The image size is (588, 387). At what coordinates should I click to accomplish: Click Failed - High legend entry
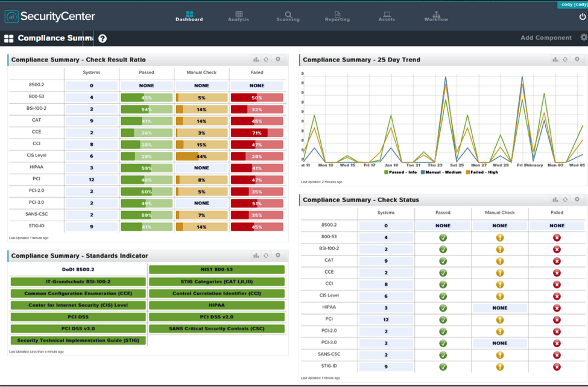pos(482,172)
